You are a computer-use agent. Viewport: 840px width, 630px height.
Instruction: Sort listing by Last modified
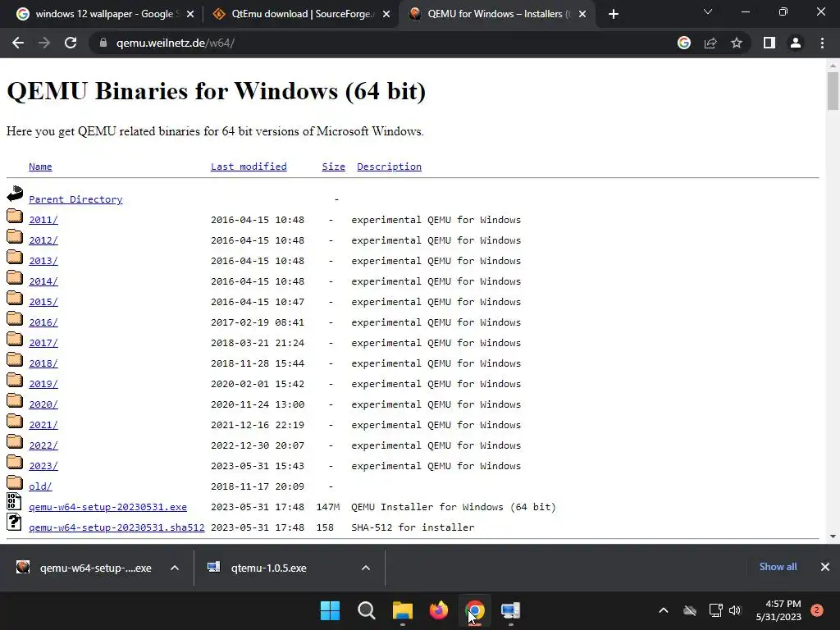(x=249, y=167)
